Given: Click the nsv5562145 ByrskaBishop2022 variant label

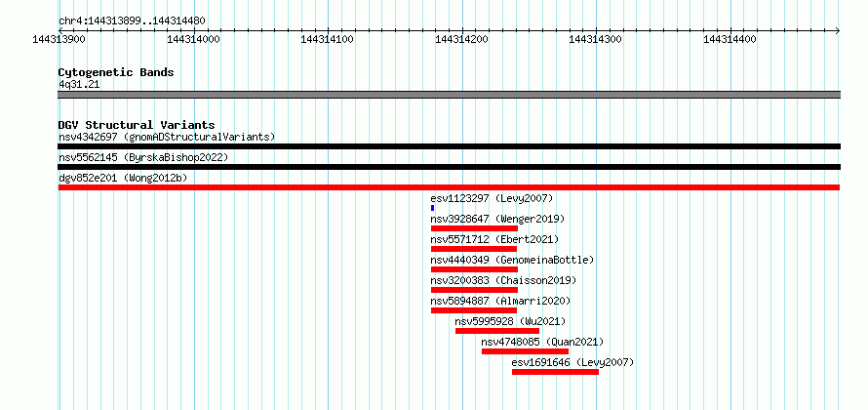Looking at the screenshot, I should [x=143, y=157].
